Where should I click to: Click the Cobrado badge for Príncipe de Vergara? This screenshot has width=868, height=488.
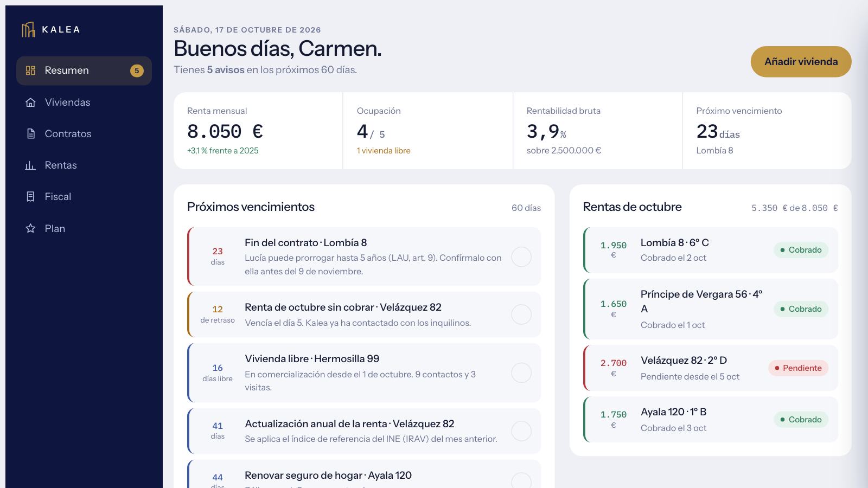801,309
